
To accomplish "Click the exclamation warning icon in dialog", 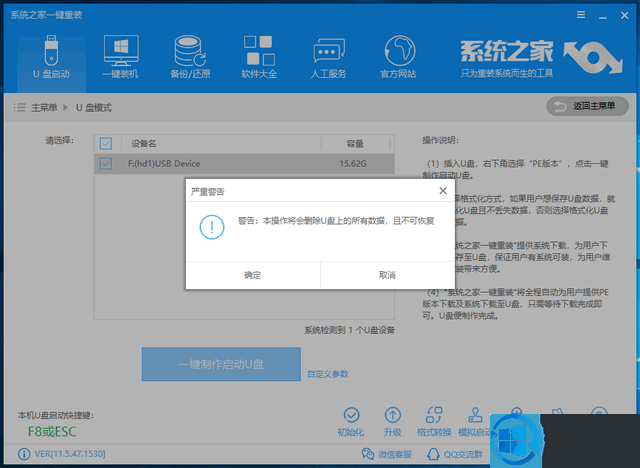I will pos(212,227).
